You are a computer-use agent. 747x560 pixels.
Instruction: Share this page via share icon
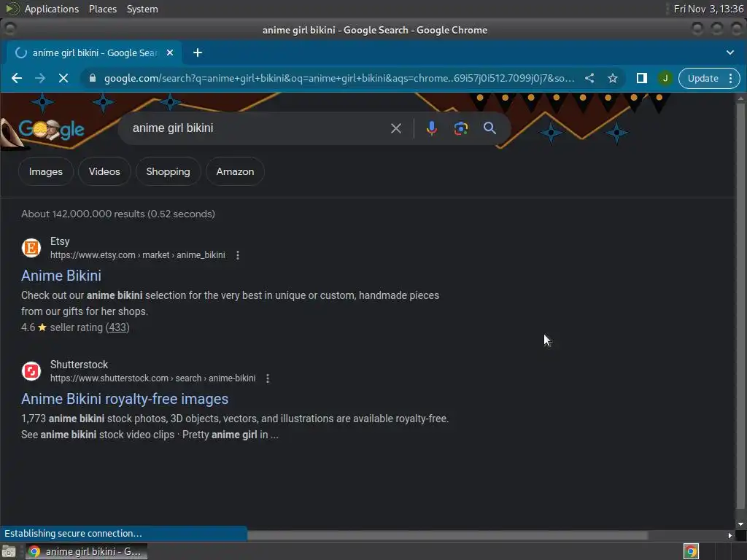pos(589,78)
